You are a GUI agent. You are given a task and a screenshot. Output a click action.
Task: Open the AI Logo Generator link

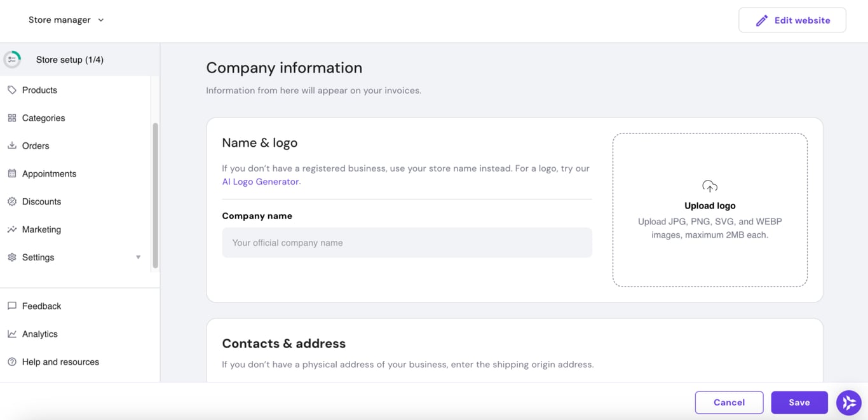tap(260, 181)
